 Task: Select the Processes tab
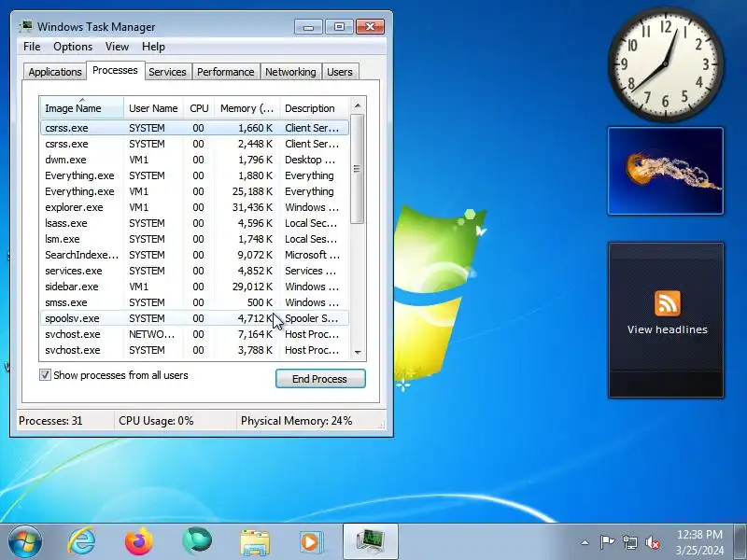coord(115,71)
